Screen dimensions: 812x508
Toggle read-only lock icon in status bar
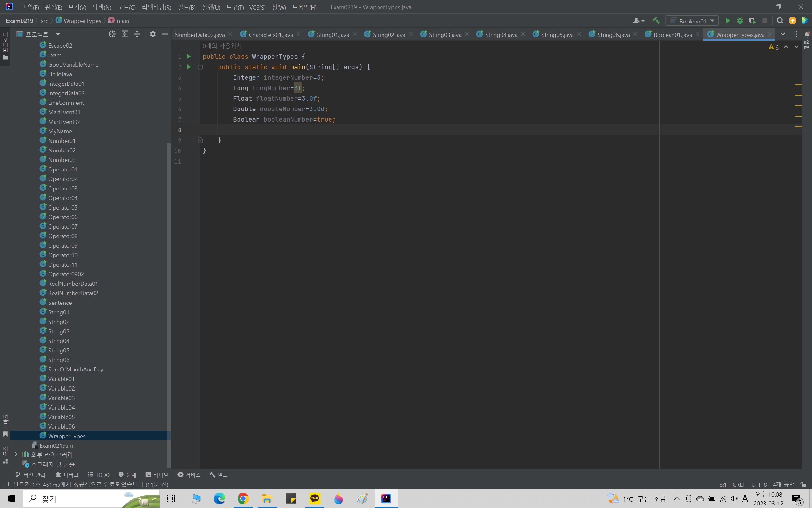803,484
